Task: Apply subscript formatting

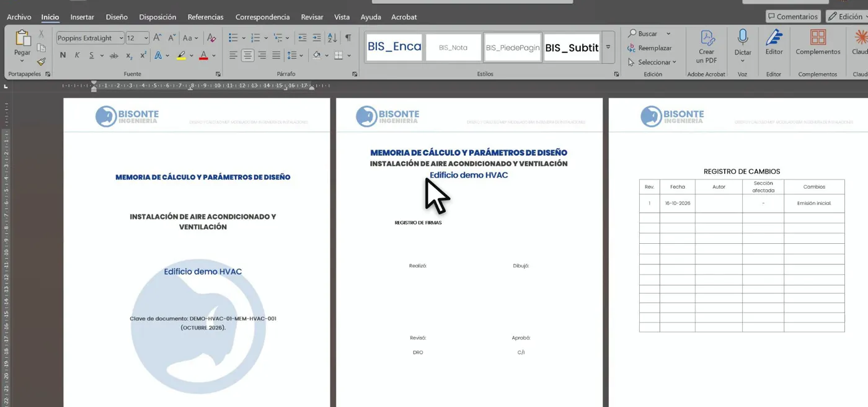Action: point(129,55)
